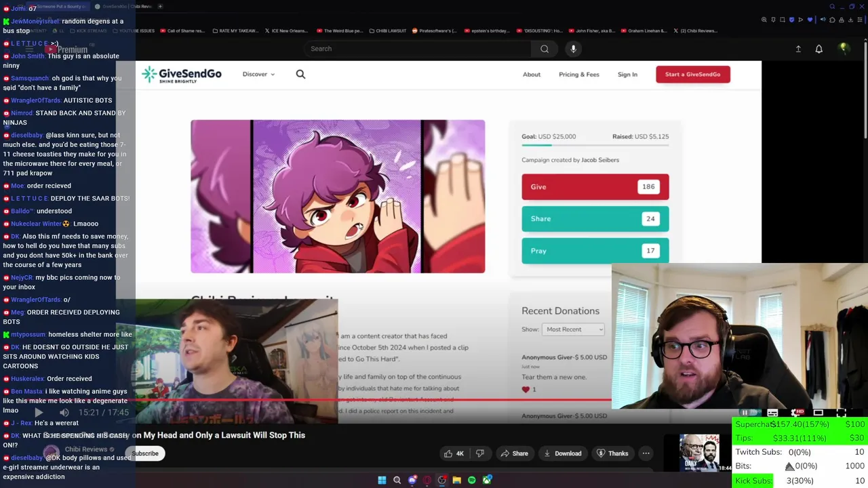Click the Thanks button
The image size is (868, 488).
(x=612, y=453)
